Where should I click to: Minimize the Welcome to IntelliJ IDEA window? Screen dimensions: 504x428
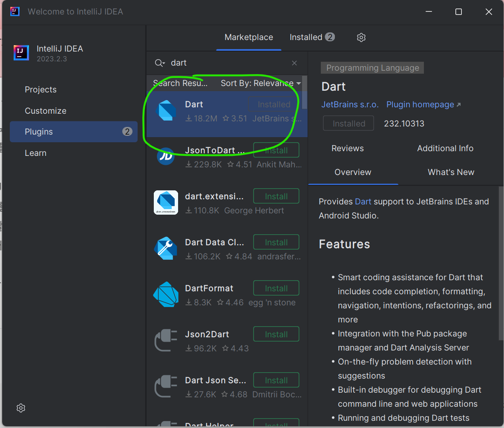(429, 12)
